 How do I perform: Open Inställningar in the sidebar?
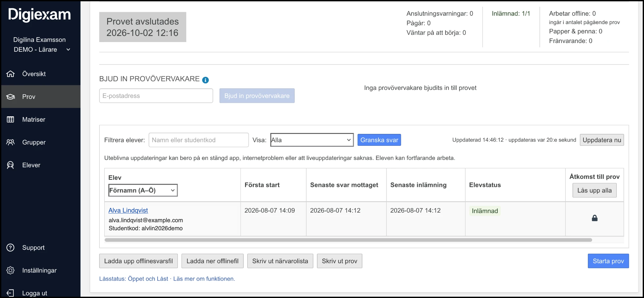pos(41,270)
